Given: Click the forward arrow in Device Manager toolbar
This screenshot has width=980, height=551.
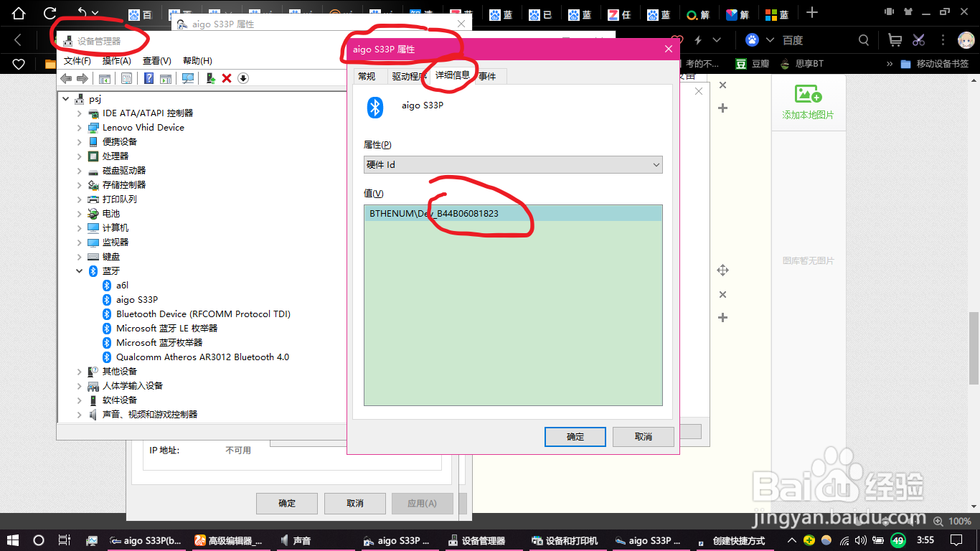Looking at the screenshot, I should [83, 78].
